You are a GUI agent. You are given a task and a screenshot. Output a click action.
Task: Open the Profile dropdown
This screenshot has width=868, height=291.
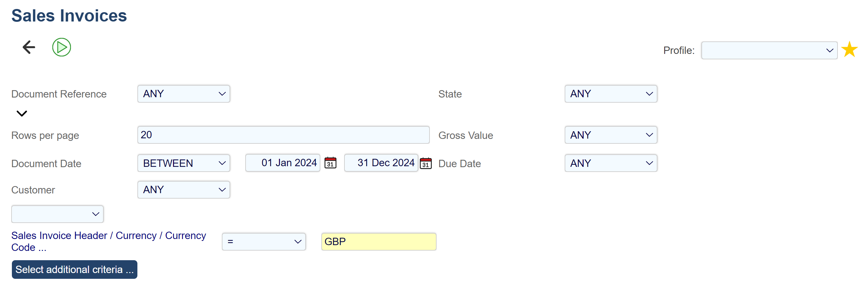769,50
